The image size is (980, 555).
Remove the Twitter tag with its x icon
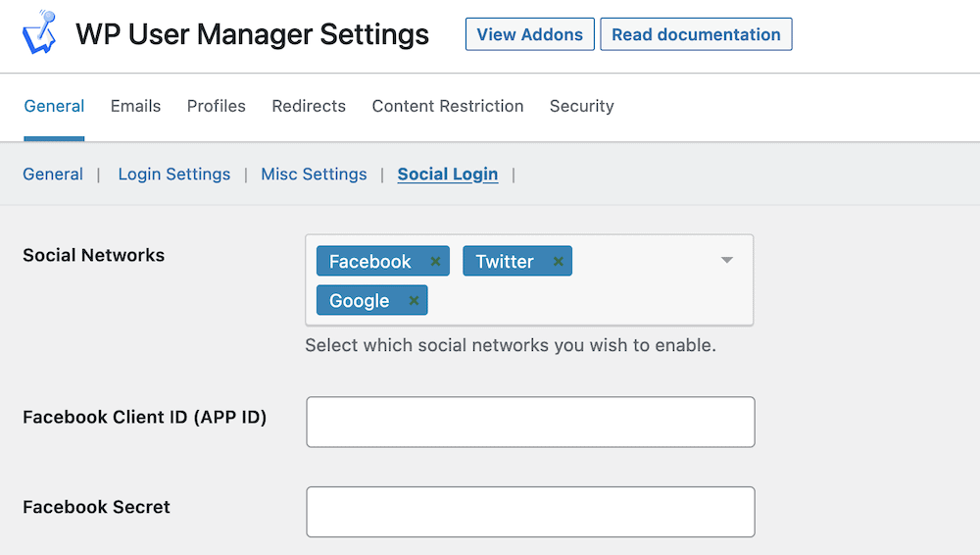tap(559, 261)
